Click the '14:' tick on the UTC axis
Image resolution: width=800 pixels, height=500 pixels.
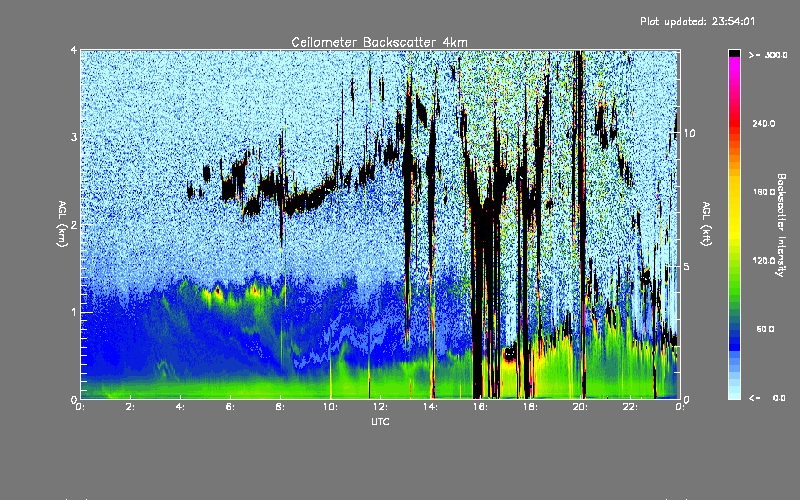(x=430, y=407)
